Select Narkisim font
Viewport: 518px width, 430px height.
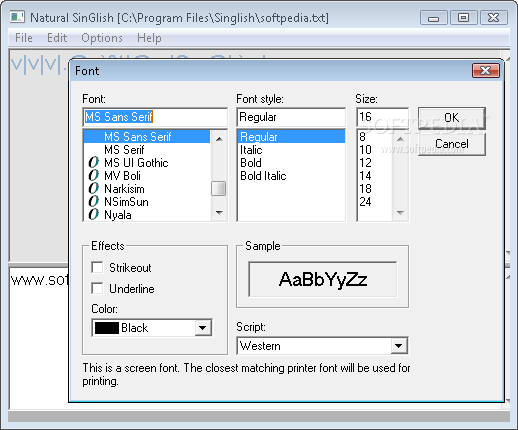pos(147,189)
